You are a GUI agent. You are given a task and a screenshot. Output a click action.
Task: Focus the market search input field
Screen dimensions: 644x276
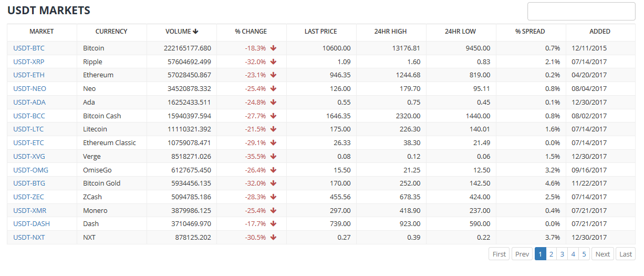(x=581, y=12)
